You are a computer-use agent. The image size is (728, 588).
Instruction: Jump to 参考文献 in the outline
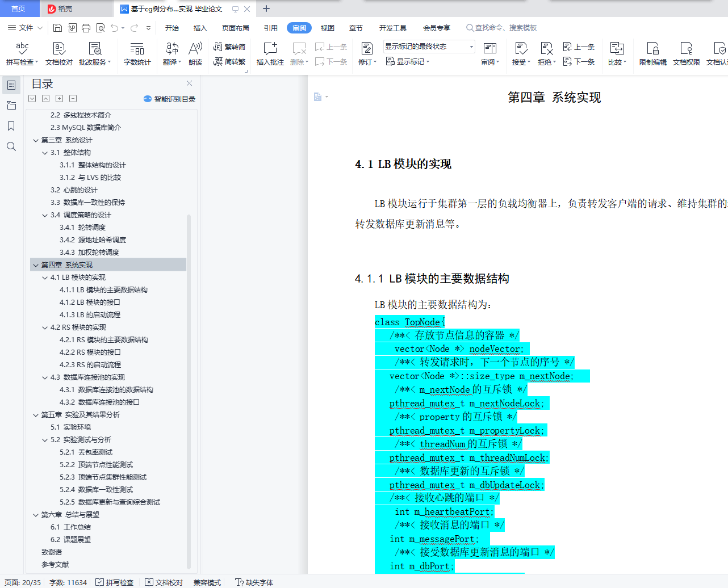[55, 565]
